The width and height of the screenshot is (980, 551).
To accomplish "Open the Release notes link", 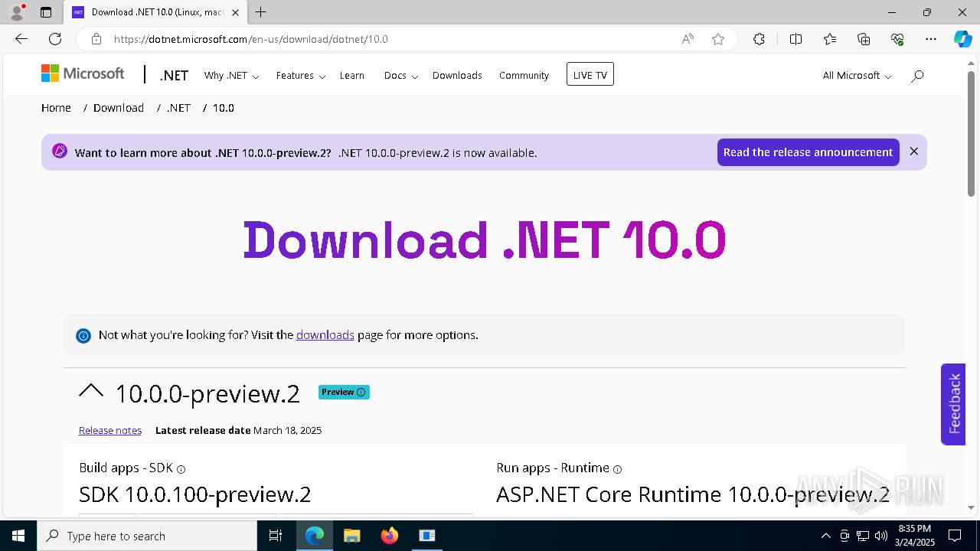I will pos(110,430).
